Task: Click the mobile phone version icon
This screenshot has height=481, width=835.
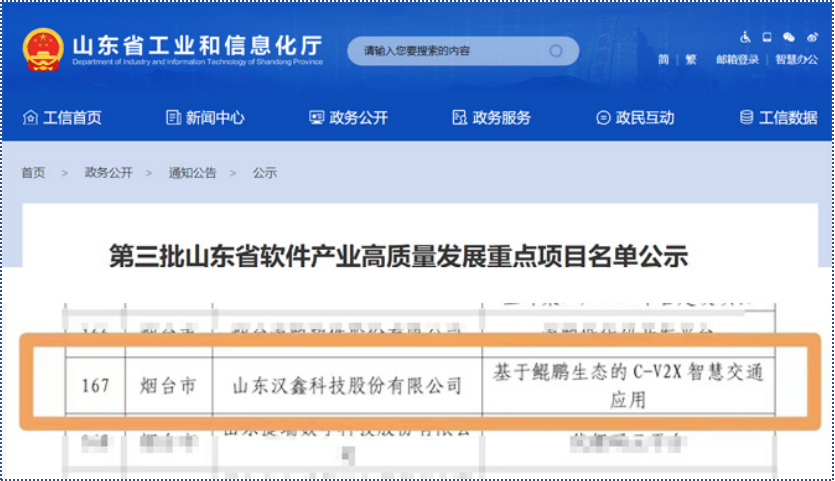Action: point(767,37)
